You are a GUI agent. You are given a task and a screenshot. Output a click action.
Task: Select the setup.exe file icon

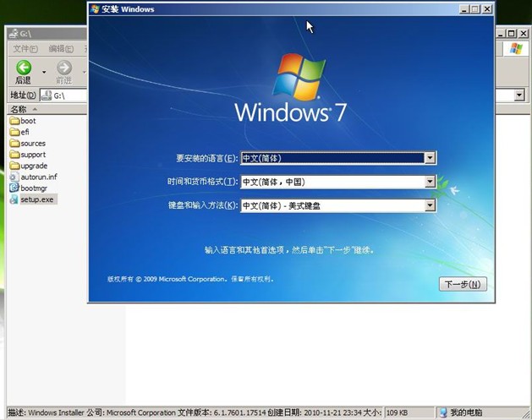14,199
